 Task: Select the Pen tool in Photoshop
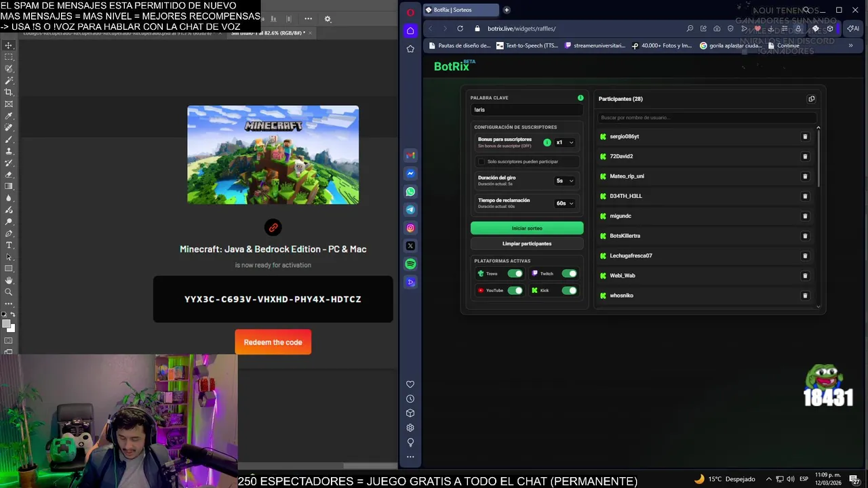click(9, 233)
